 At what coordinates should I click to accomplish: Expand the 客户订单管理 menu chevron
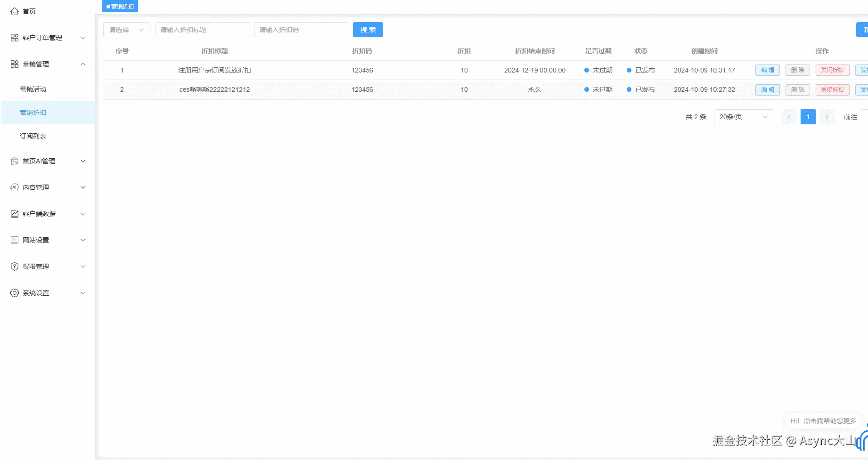click(x=83, y=38)
